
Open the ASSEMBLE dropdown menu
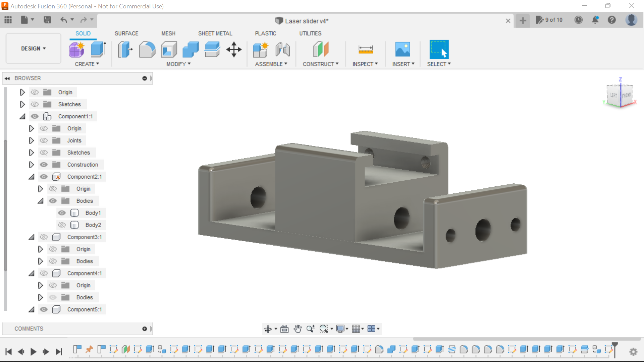(x=271, y=64)
